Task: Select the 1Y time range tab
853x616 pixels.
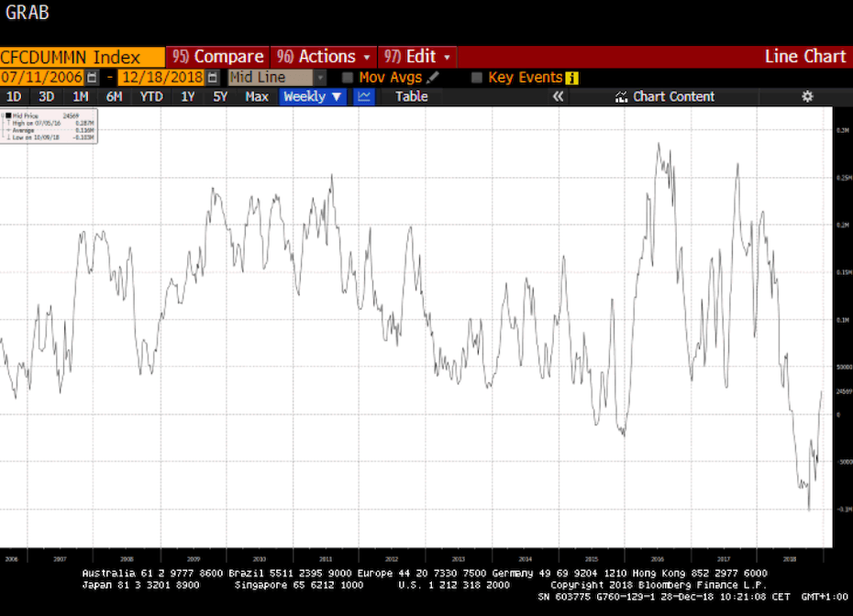Action: tap(188, 97)
